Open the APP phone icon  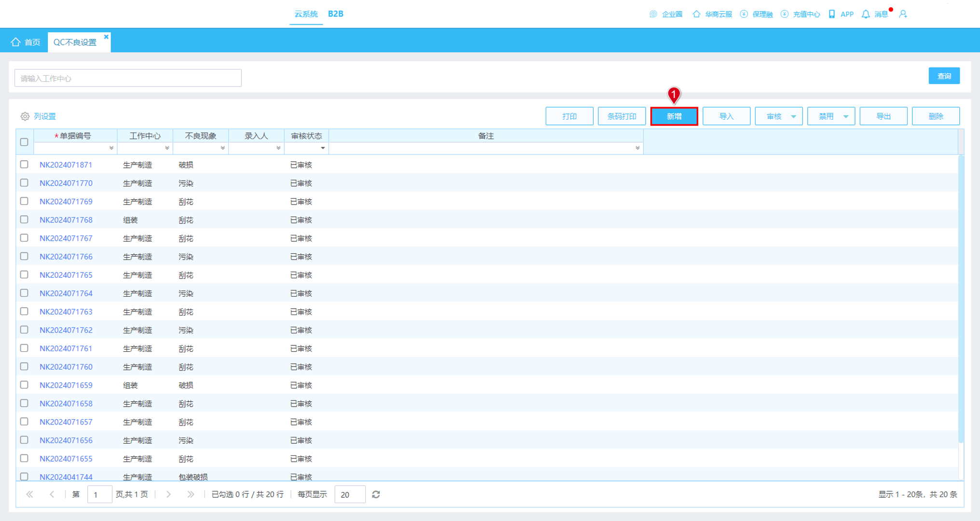pyautogui.click(x=832, y=14)
